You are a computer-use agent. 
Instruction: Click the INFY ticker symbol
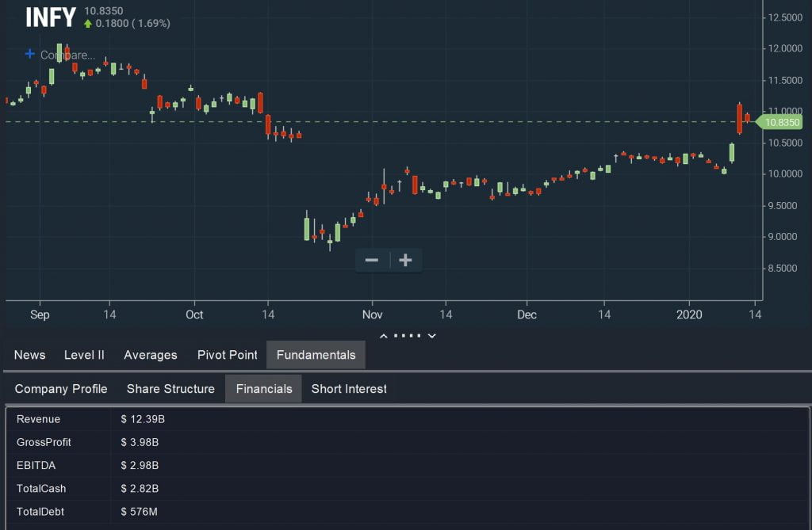click(x=51, y=17)
